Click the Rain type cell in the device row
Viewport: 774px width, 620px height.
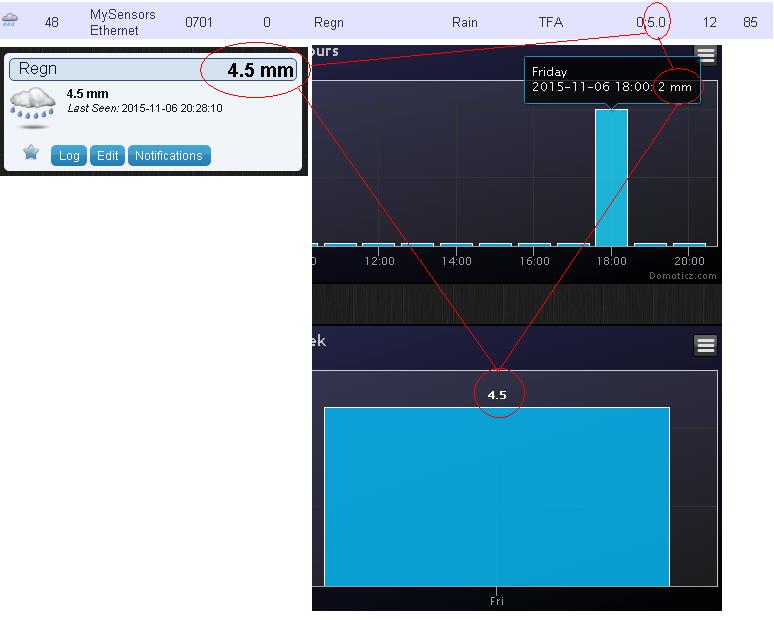(x=464, y=22)
